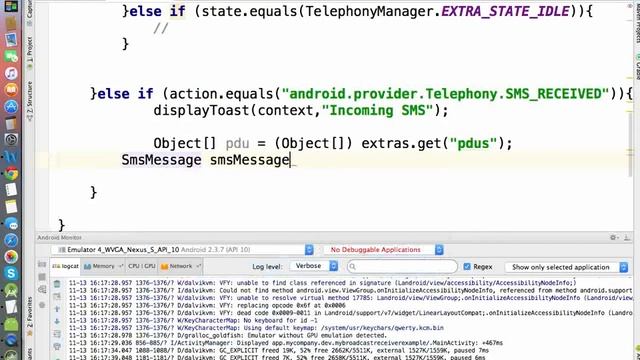The height and width of the screenshot is (360, 640).
Task: Open Show only selected application filter dropdown
Action: [x=566, y=267]
